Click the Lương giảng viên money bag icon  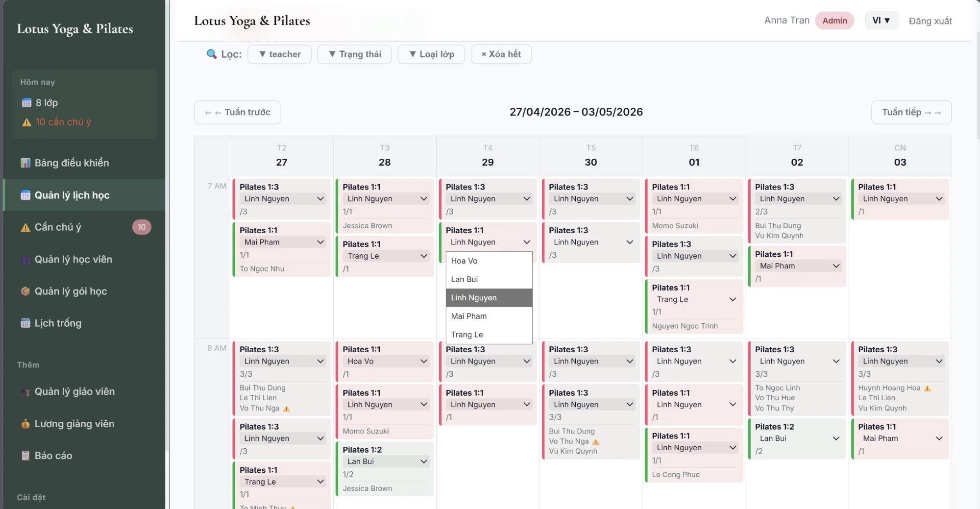tap(25, 424)
